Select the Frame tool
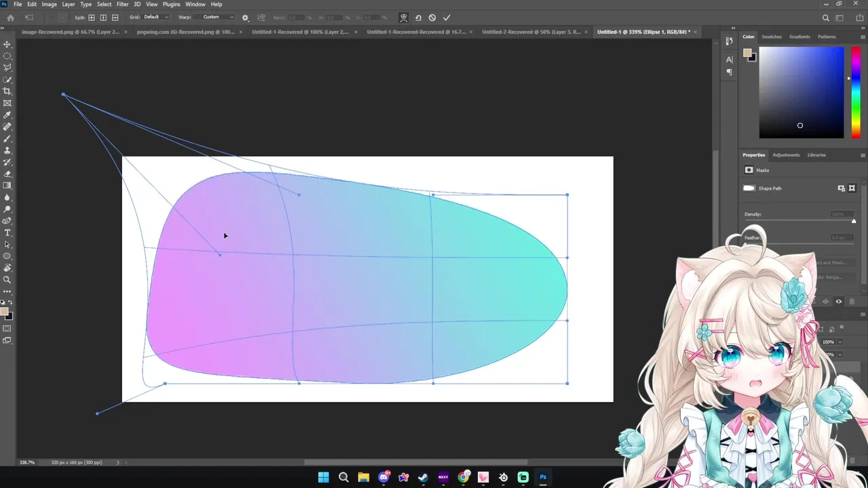Viewport: 868px width, 488px height. 7,103
